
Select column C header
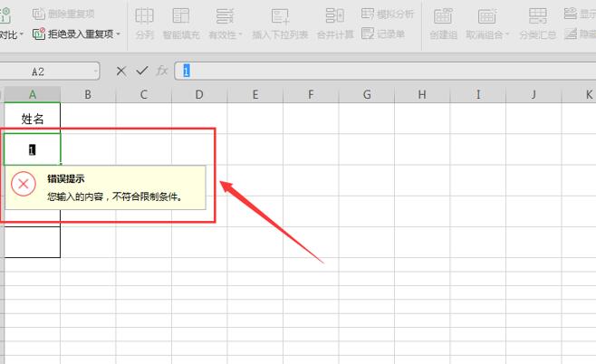tap(144, 94)
